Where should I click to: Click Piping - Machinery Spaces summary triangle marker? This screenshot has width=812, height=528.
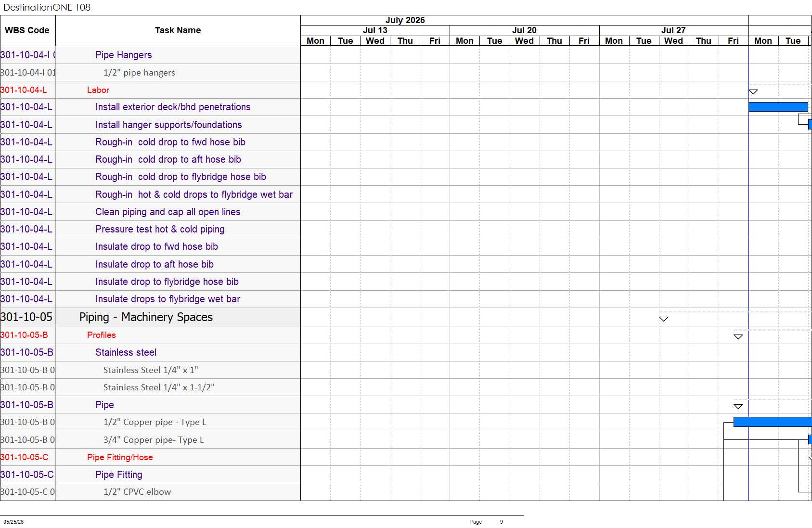pos(664,319)
